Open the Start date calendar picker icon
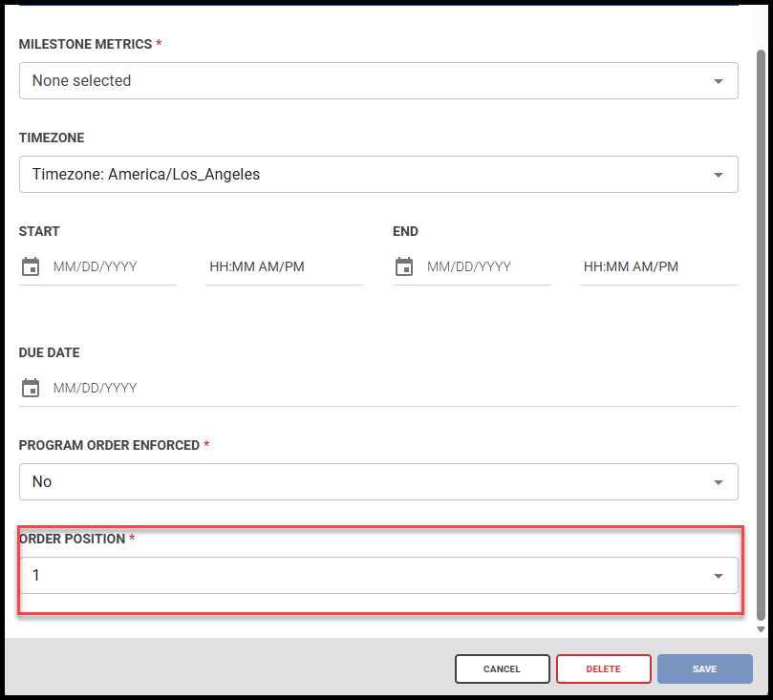This screenshot has width=773, height=700. 31,267
